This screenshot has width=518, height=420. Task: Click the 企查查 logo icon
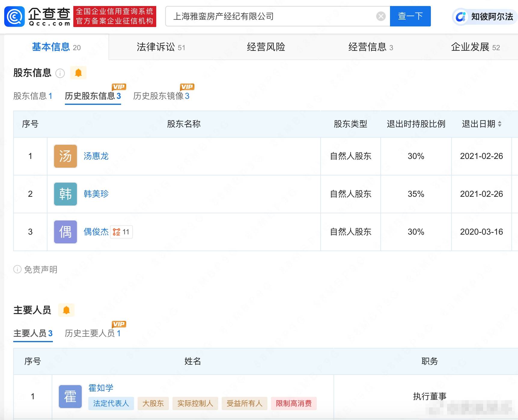[x=15, y=16]
